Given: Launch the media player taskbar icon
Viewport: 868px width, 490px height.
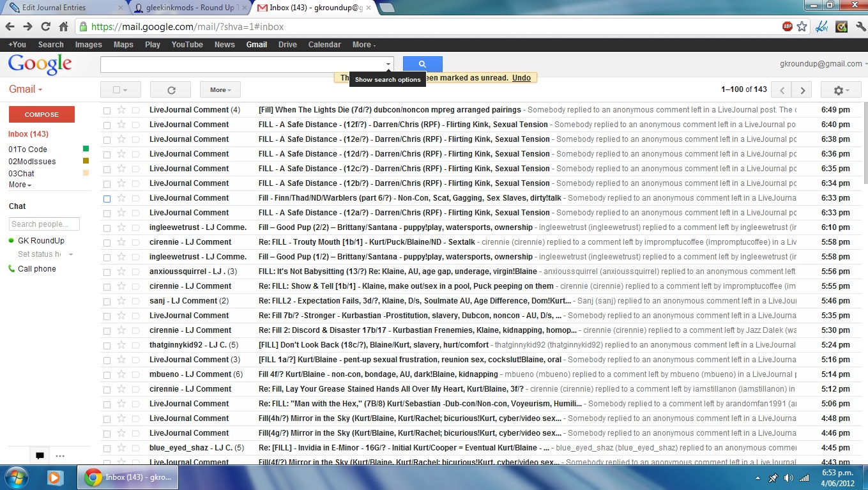Looking at the screenshot, I should tap(55, 477).
